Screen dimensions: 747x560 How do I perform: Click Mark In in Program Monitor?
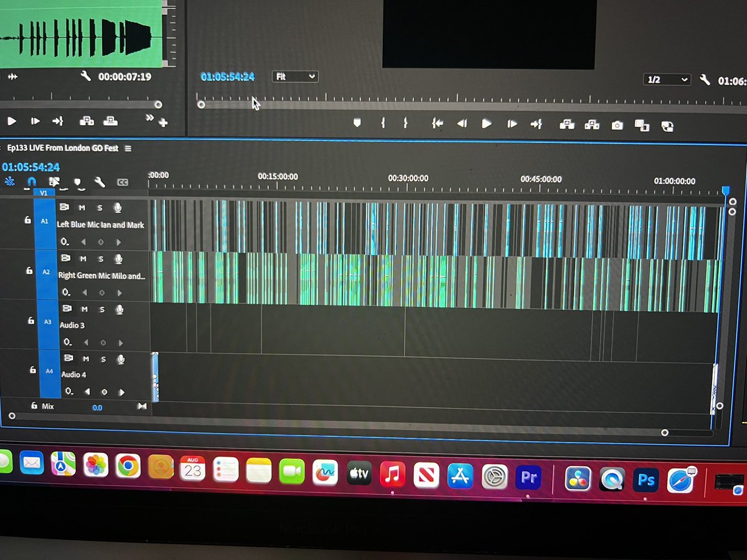(x=383, y=123)
